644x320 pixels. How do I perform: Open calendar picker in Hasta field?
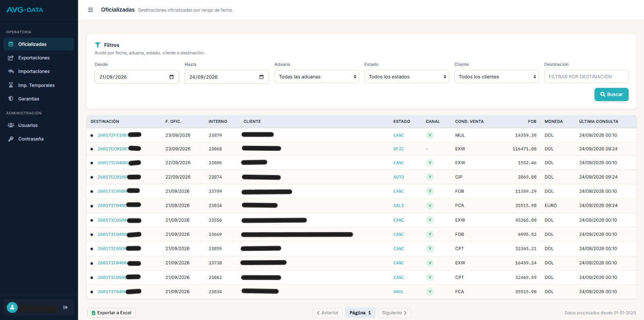pyautogui.click(x=261, y=77)
